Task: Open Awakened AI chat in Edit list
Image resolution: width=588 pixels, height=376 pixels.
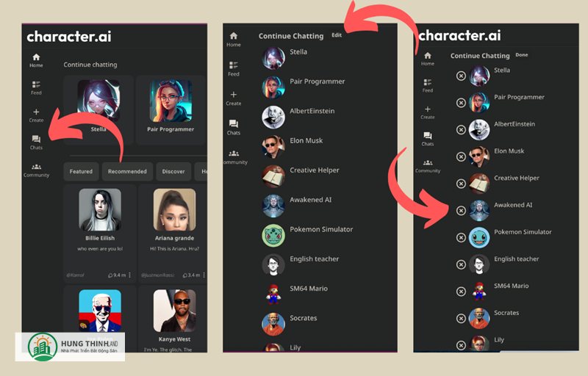Action: click(297, 206)
